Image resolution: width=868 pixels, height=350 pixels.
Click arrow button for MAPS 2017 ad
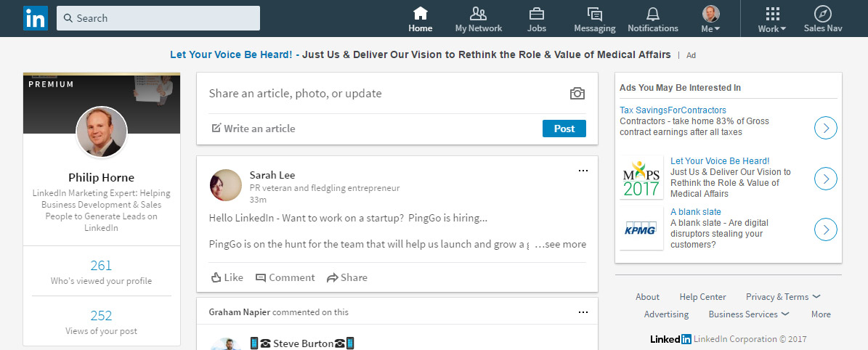[825, 179]
